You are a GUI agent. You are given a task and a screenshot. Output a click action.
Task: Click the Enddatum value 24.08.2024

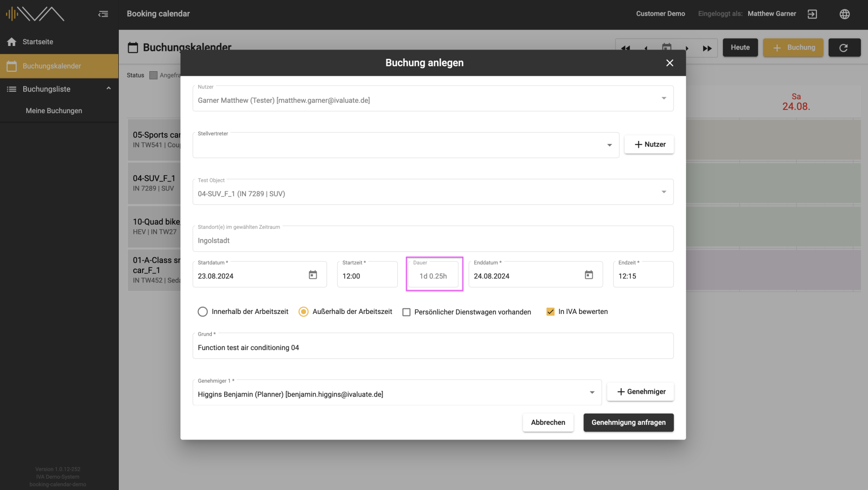[491, 276]
